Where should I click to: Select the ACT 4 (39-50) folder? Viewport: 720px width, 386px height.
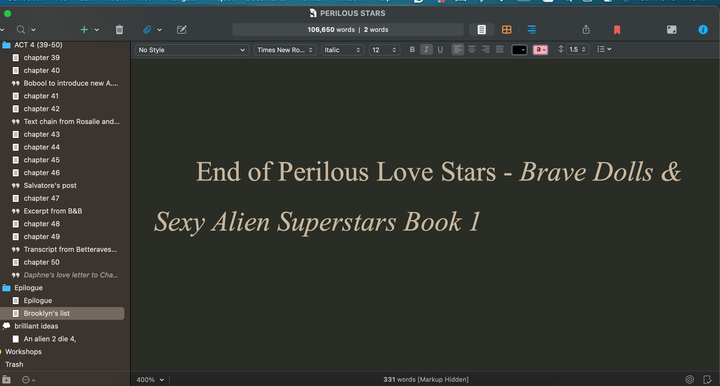click(x=38, y=45)
